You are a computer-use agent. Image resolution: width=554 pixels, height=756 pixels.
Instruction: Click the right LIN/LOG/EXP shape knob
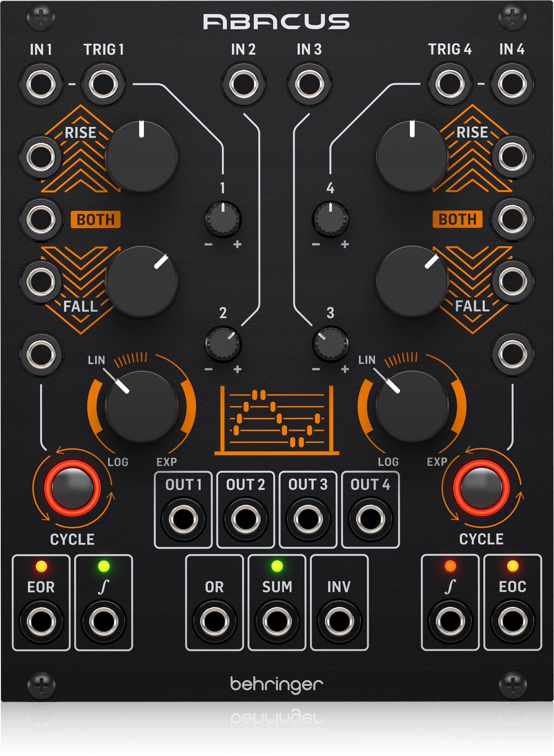pos(412,406)
